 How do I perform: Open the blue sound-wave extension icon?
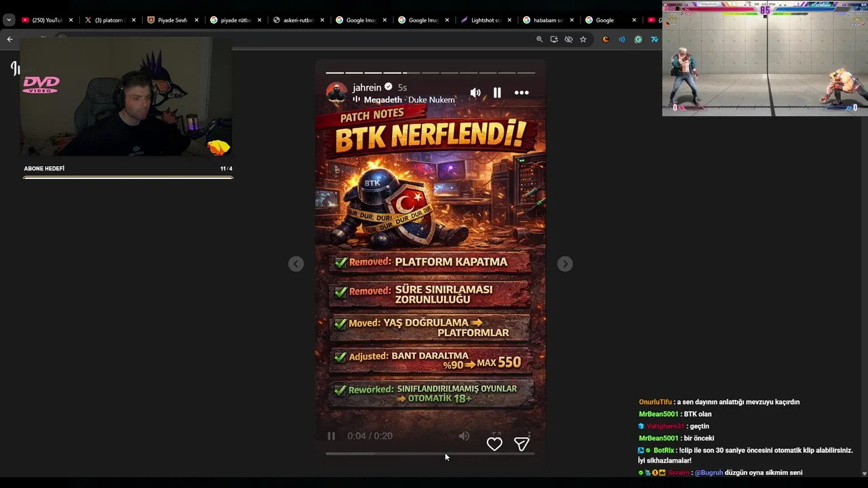[x=622, y=39]
